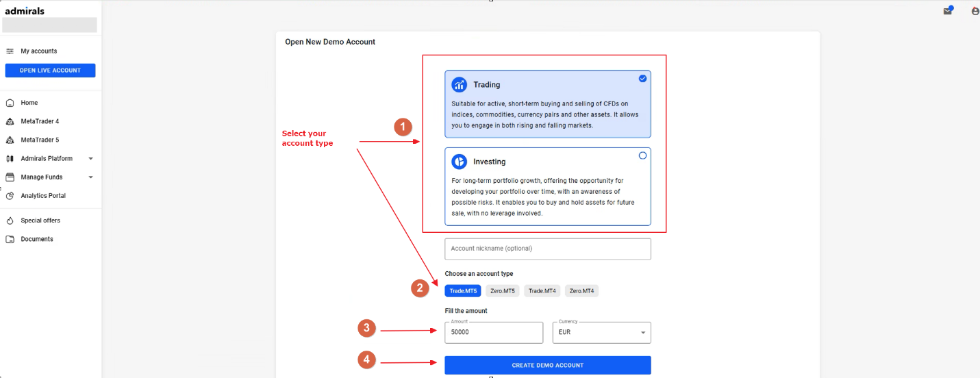Viewport: 980px width, 378px height.
Task: Click the Create Demo Account button
Action: 548,365
